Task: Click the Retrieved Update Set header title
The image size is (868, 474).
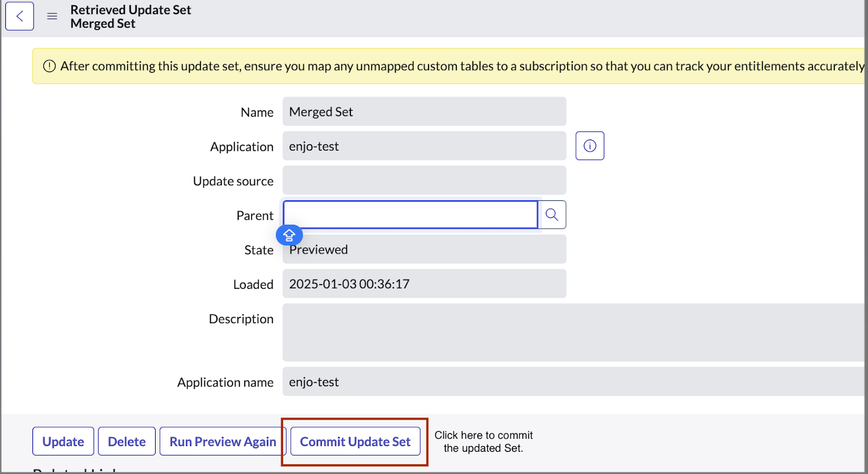Action: pos(131,10)
